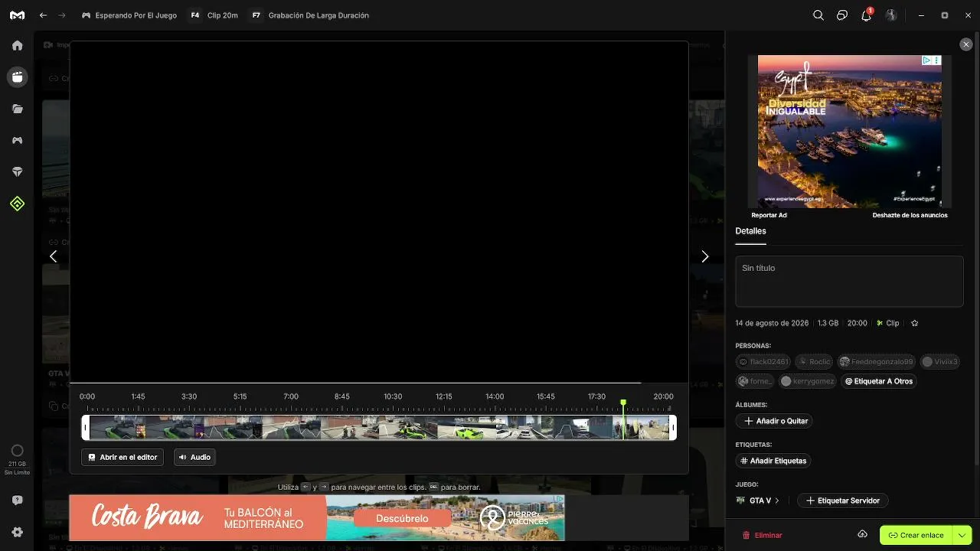Open the notifications bell
The height and width of the screenshot is (551, 980).
click(x=867, y=15)
